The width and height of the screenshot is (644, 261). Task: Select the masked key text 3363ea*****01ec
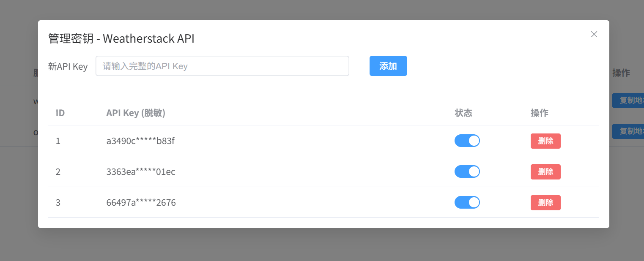[x=141, y=171]
